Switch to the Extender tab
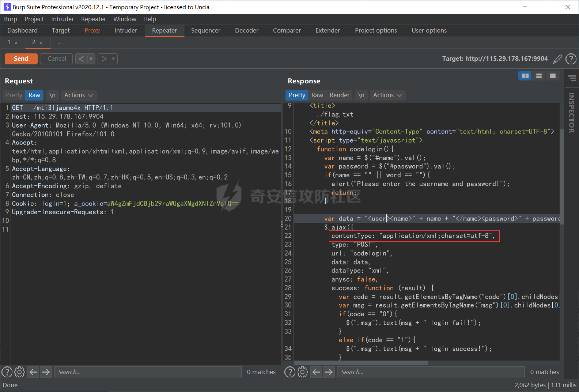Screen dimensions: 579x392 (328, 30)
